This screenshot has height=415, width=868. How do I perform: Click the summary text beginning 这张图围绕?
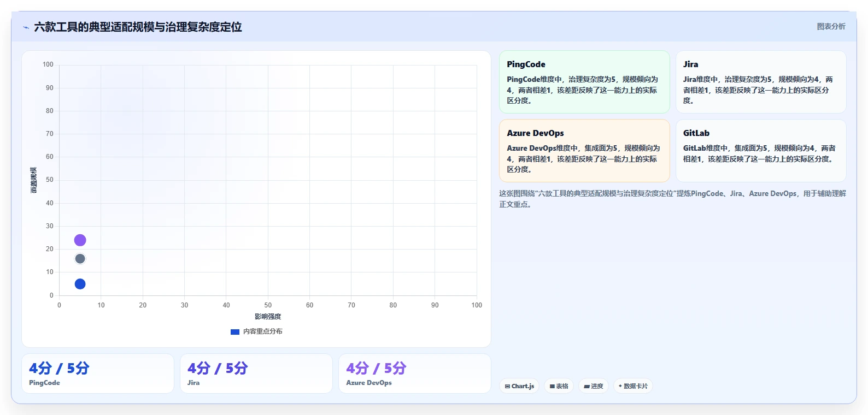click(672, 199)
